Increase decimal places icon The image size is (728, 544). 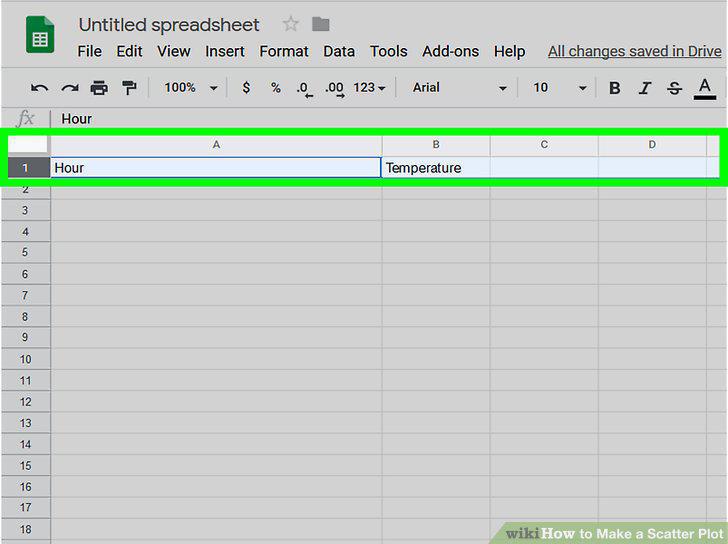point(334,89)
